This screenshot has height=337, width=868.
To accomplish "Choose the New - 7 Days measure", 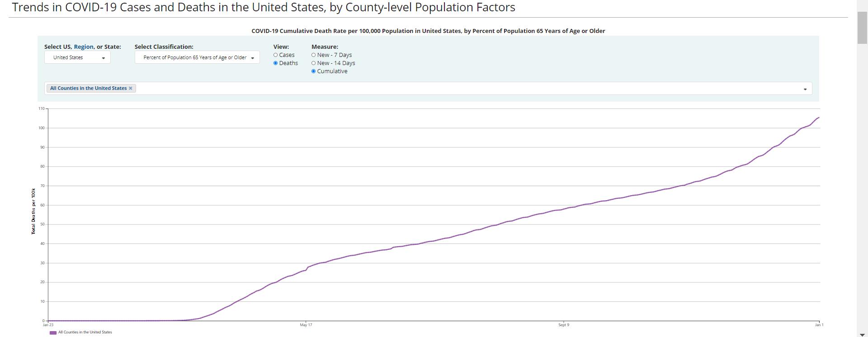I will click(313, 55).
